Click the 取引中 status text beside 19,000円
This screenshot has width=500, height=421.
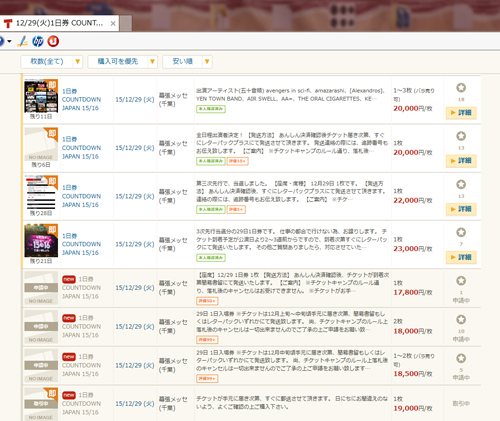[x=461, y=404]
